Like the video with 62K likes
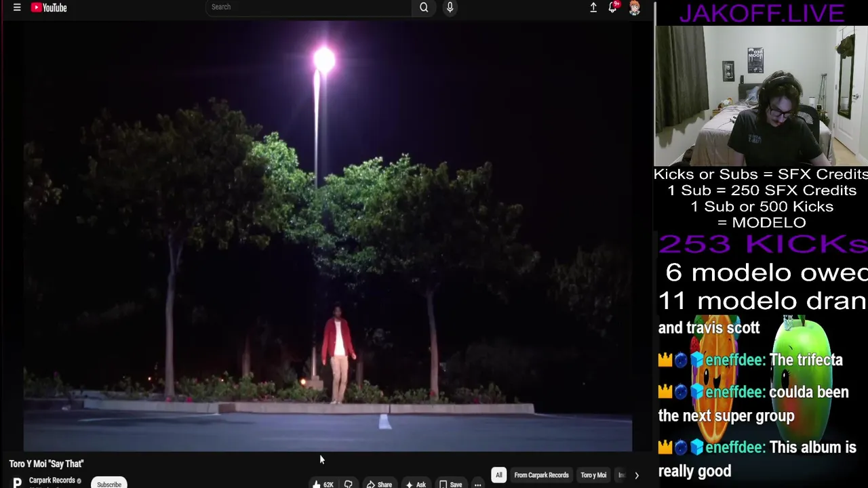The height and width of the screenshot is (488, 868). (323, 484)
